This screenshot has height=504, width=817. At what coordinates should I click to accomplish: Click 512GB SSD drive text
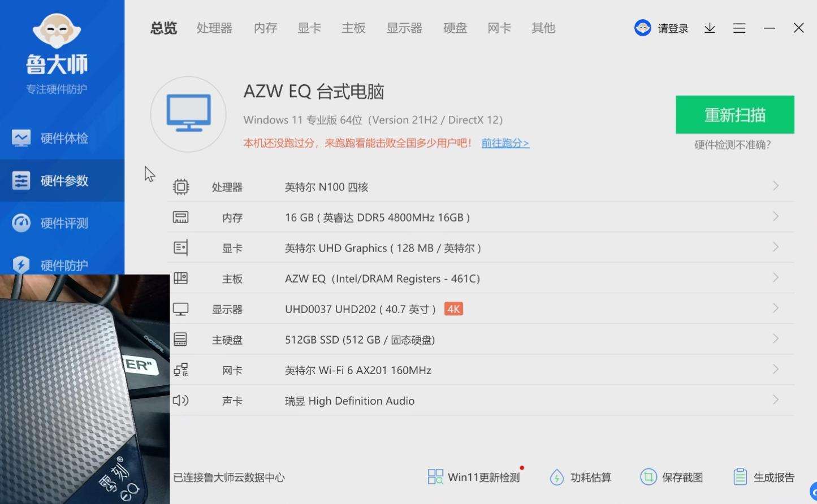360,340
